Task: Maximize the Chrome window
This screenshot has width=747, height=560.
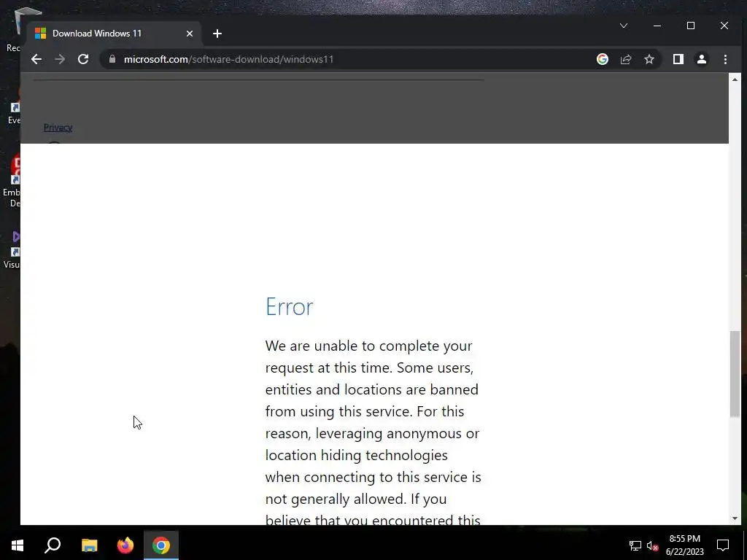Action: 691,26
